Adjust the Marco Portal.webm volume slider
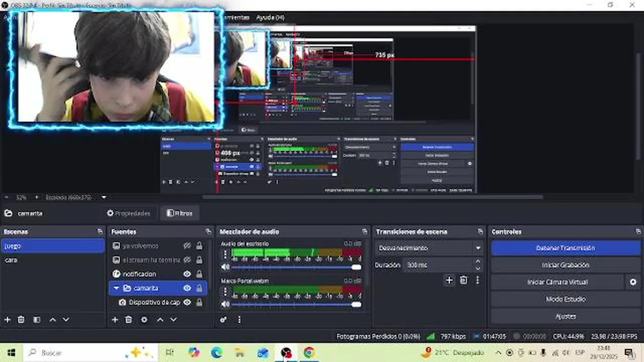The height and width of the screenshot is (362, 644). coord(296,304)
